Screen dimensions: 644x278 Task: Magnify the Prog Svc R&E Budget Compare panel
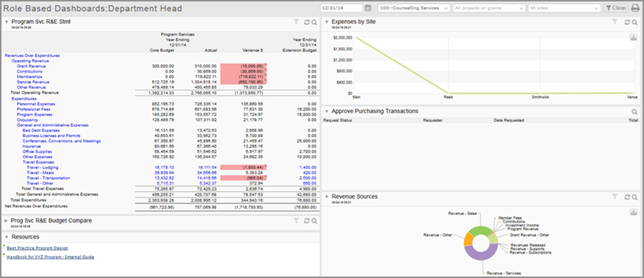[314, 221]
